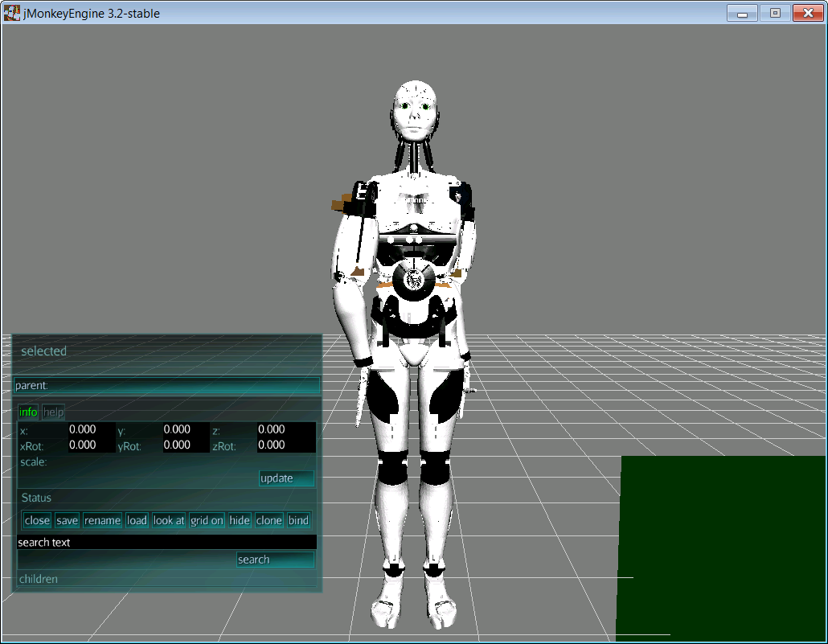Click the x position value field
Image resolution: width=828 pixels, height=644 pixels.
(92, 429)
